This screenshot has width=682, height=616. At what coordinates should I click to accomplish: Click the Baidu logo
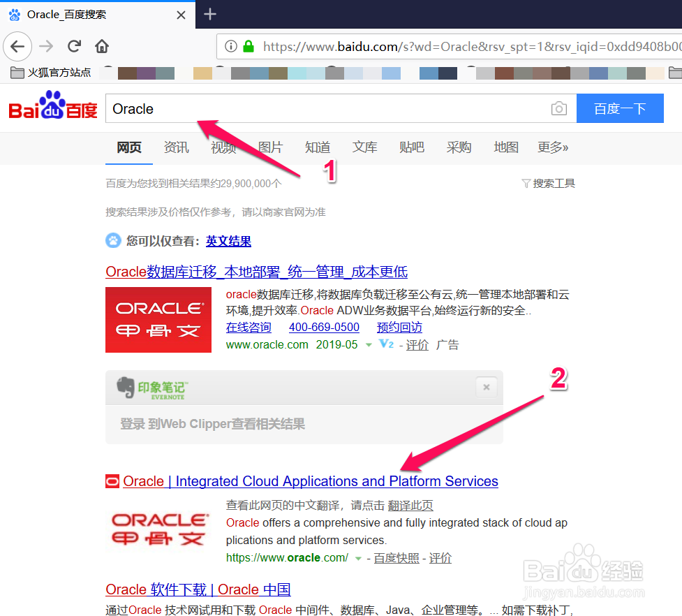(x=53, y=105)
